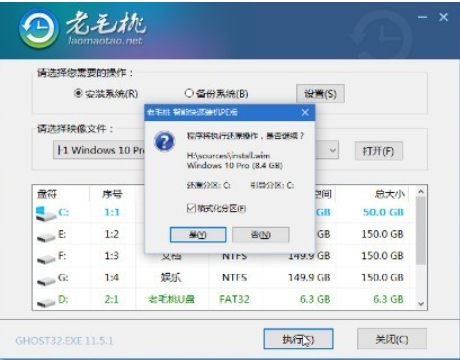Click the green USB volume label in D: row
This screenshot has width=460, height=360.
point(171,299)
